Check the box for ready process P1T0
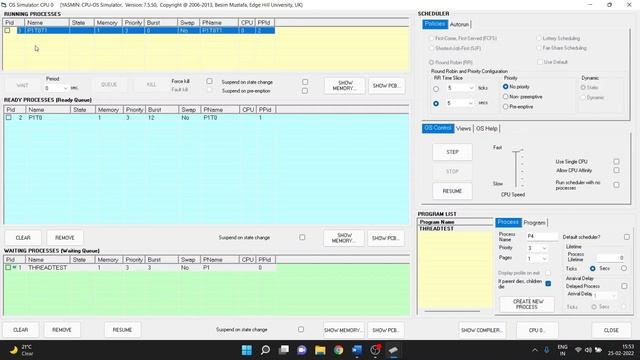 9,118
